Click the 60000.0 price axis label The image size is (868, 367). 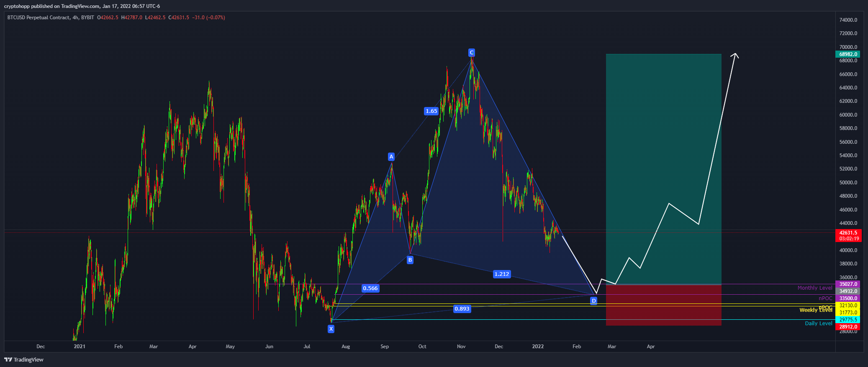848,115
